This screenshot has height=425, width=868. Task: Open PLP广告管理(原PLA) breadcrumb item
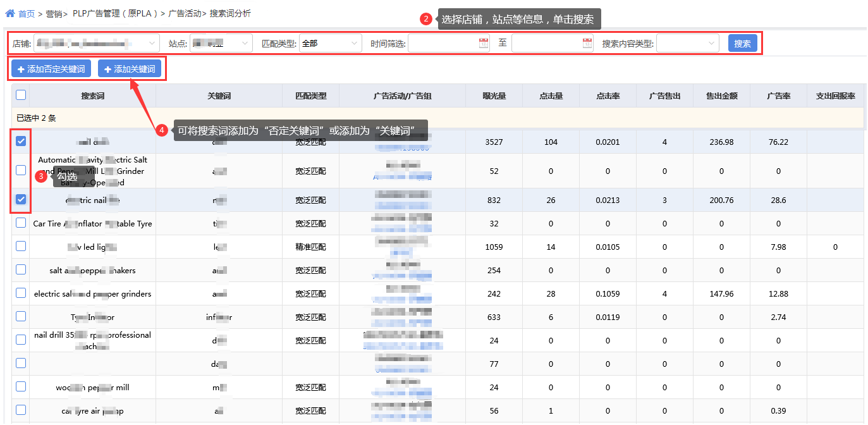tap(115, 13)
